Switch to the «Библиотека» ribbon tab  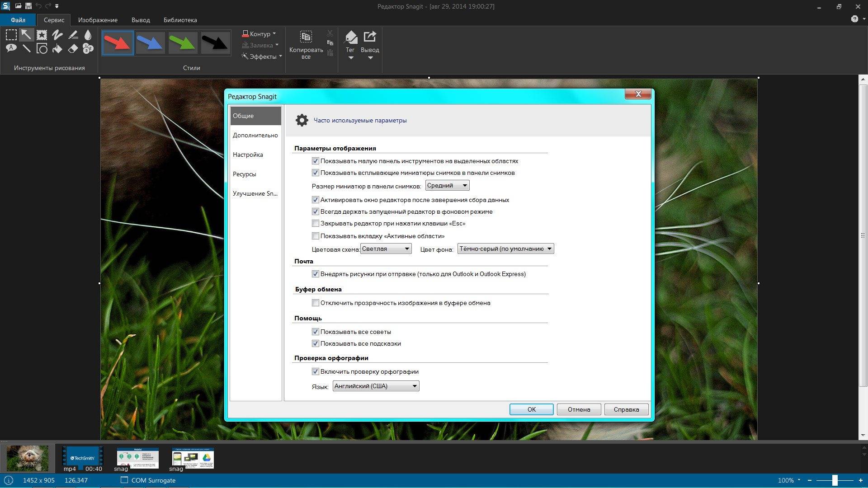coord(180,20)
